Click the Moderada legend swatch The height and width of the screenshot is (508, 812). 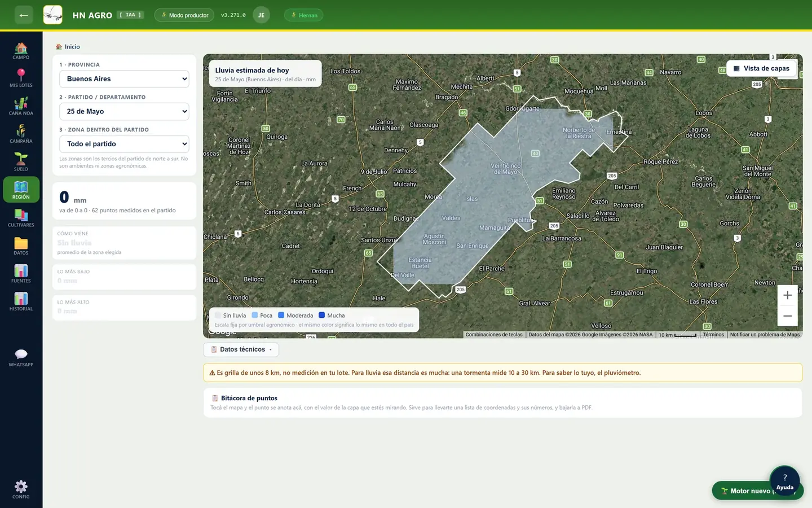281,316
